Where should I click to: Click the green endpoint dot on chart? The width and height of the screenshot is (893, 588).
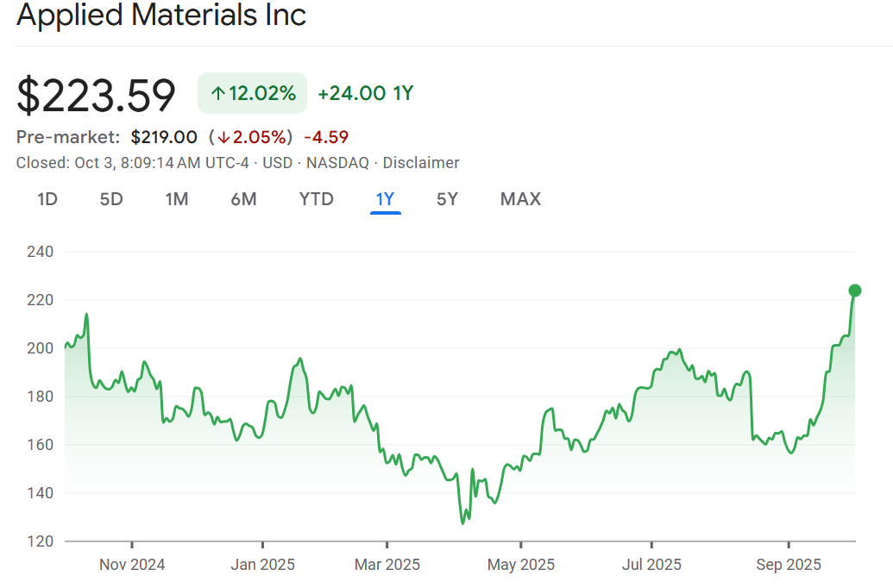[x=855, y=290]
